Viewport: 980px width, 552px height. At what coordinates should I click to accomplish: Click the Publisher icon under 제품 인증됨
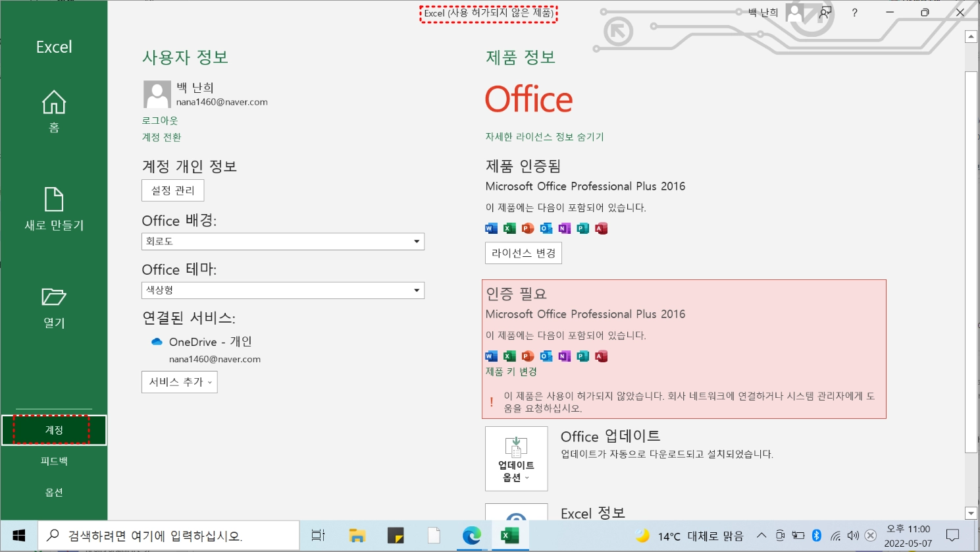583,229
